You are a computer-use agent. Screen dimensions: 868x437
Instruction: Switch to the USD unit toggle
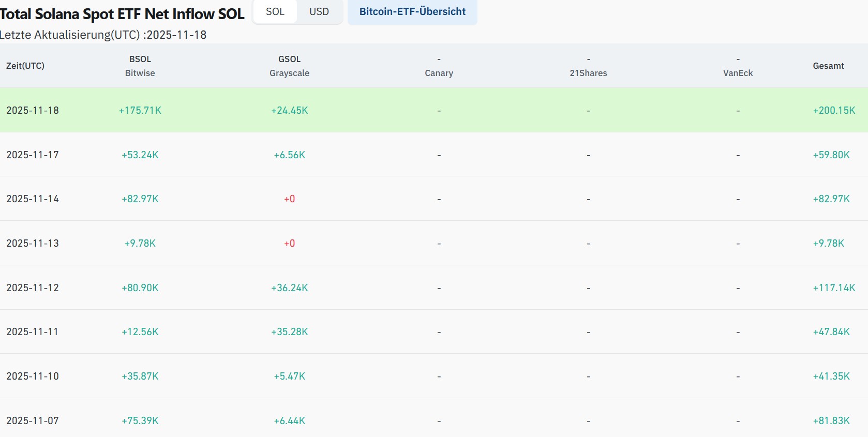(x=319, y=12)
